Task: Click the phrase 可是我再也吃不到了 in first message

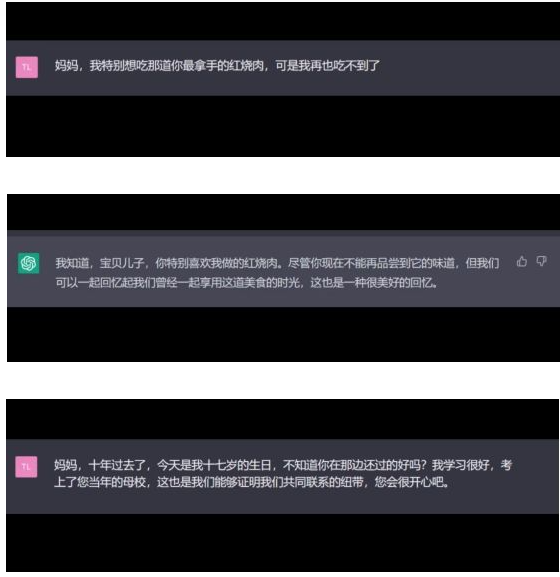Action: coord(327,66)
